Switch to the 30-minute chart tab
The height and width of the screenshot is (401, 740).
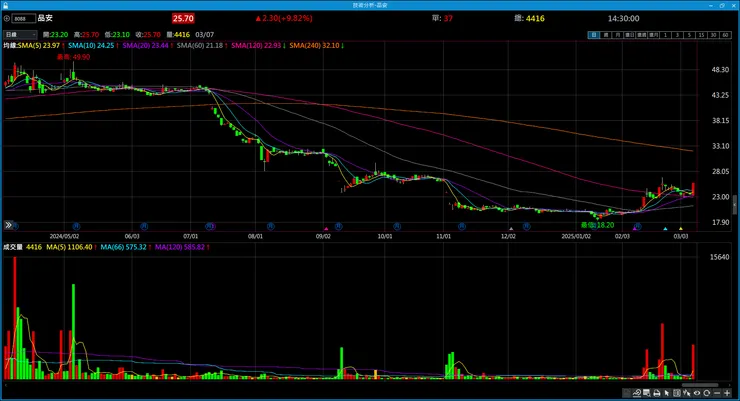point(714,35)
